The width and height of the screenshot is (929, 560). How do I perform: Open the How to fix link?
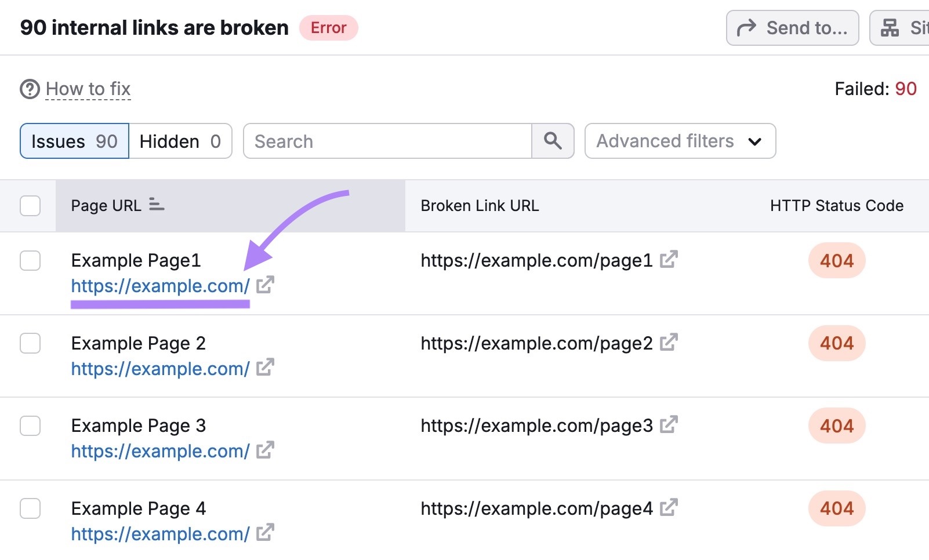[88, 88]
